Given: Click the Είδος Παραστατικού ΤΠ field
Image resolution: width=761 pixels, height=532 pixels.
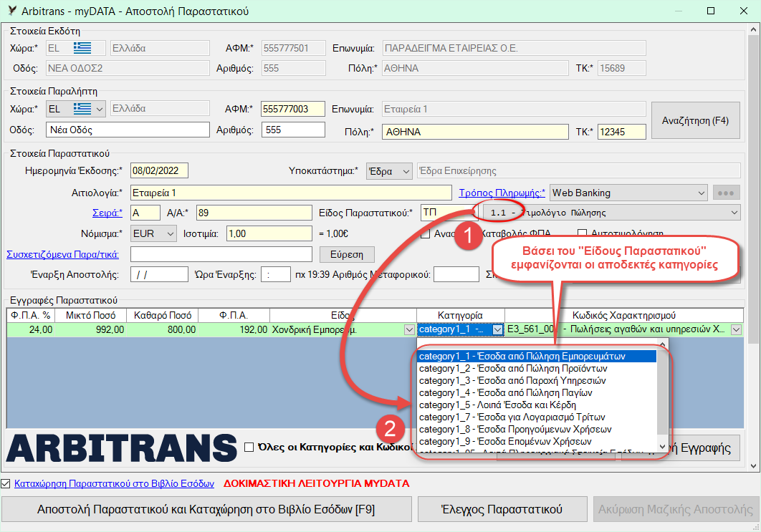Looking at the screenshot, I should tap(446, 213).
